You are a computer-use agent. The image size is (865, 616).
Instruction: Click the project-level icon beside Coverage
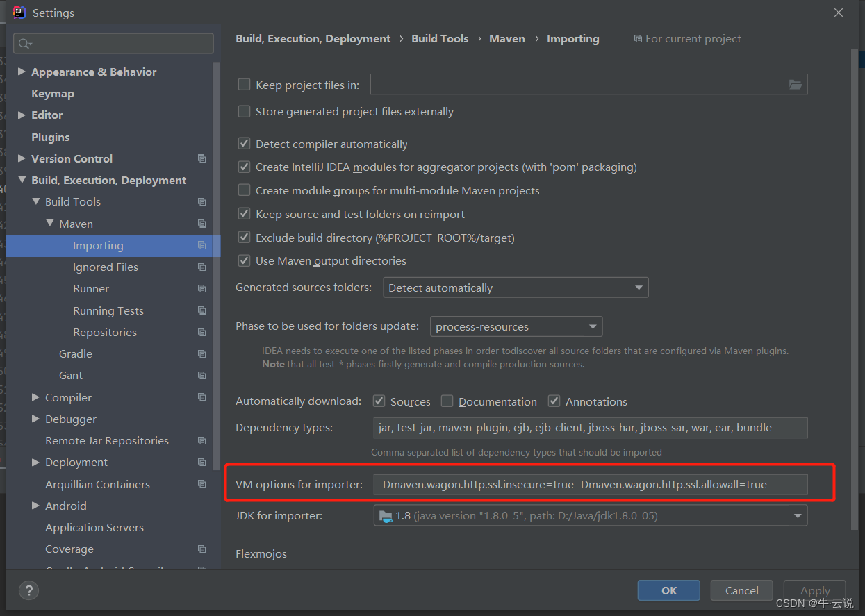click(x=201, y=549)
